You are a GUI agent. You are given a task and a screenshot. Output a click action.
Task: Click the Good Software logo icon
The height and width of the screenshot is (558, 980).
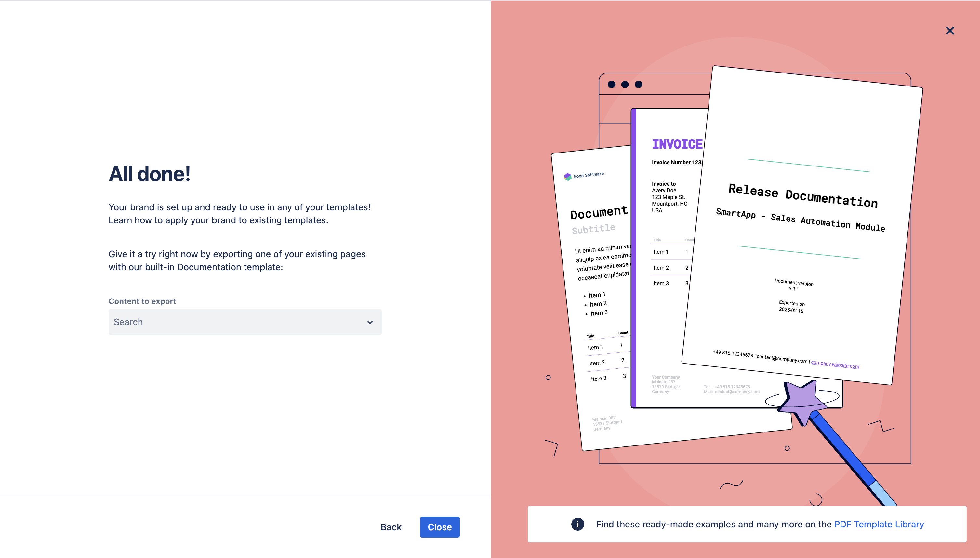click(567, 177)
